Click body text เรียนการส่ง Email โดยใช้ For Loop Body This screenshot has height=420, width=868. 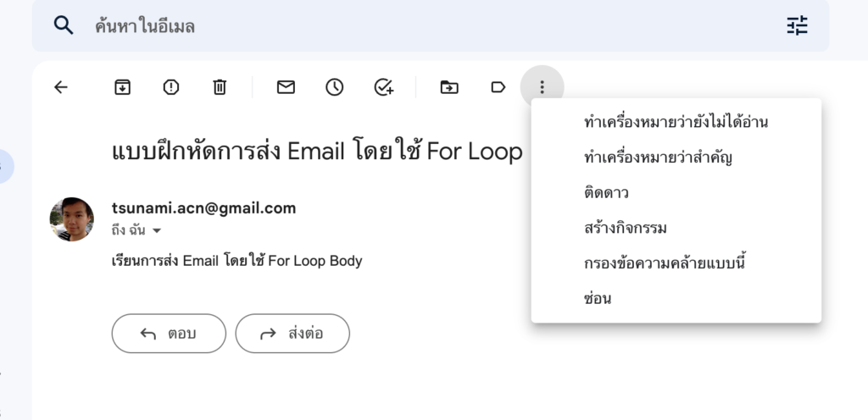[x=237, y=260]
